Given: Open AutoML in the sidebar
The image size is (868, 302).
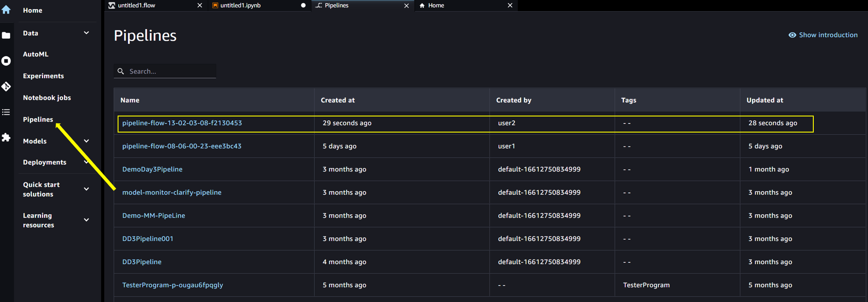Looking at the screenshot, I should 36,54.
